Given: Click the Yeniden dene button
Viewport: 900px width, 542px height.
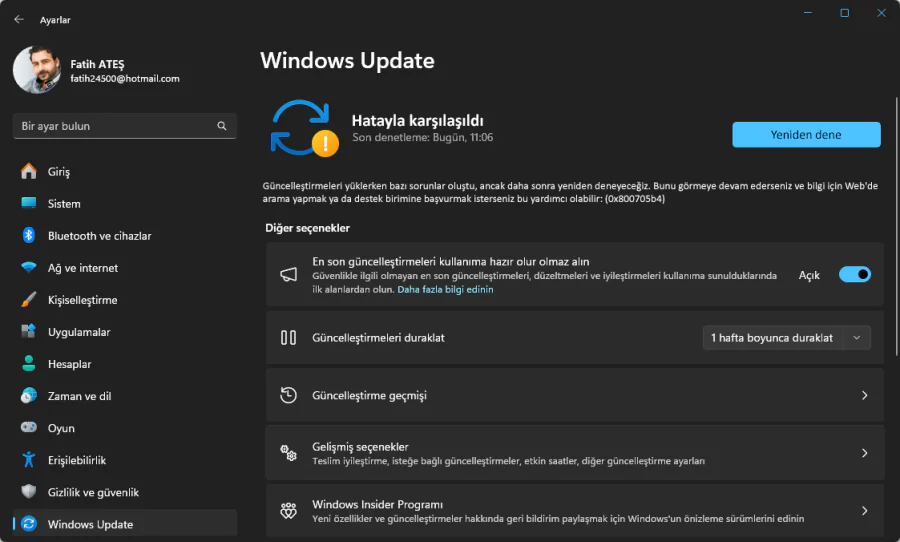Looking at the screenshot, I should [806, 134].
